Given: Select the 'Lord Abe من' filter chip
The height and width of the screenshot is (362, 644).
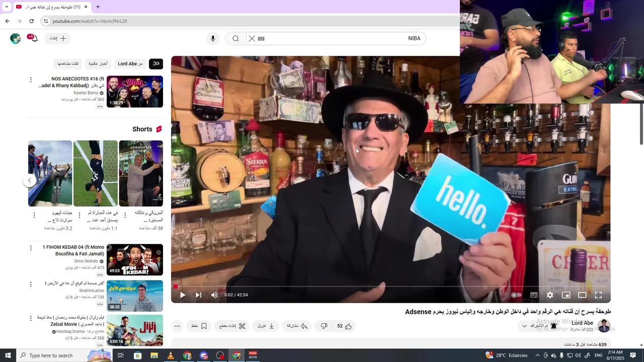Looking at the screenshot, I should click(x=130, y=64).
